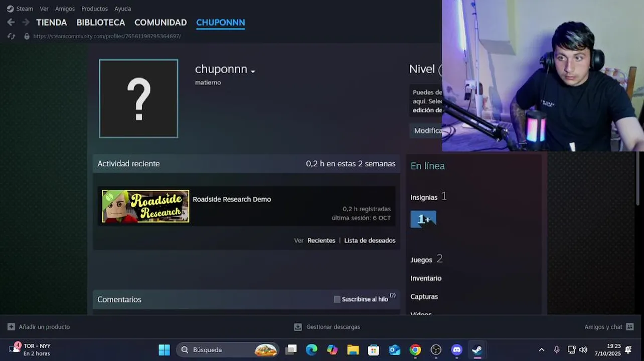Screen dimensions: 644x361
Task: Click the Modificar perfil button
Action: (426, 130)
